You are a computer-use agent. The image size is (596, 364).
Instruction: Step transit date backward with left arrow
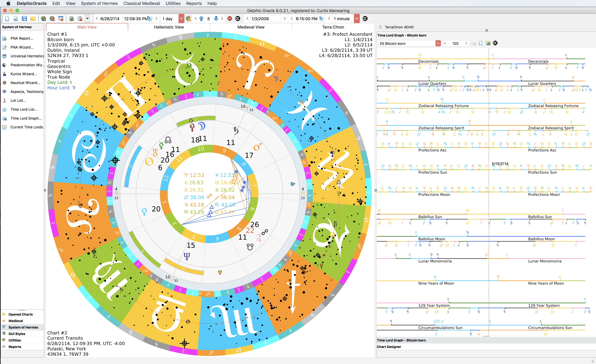(97, 19)
